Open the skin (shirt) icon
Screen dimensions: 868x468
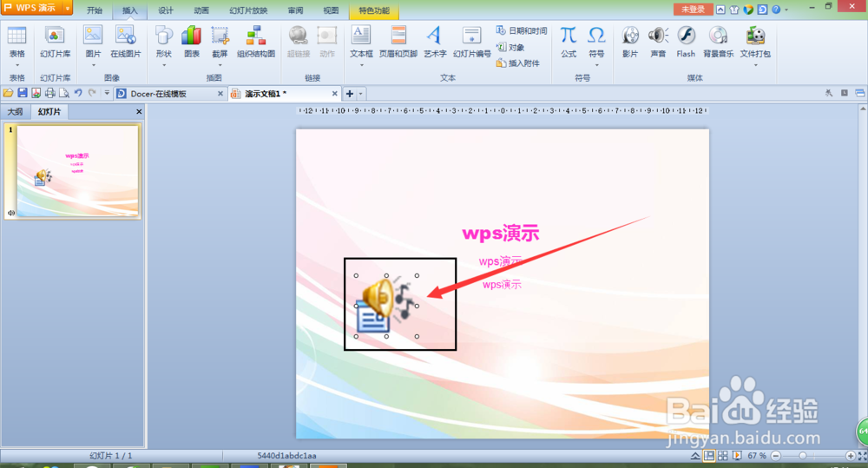734,10
